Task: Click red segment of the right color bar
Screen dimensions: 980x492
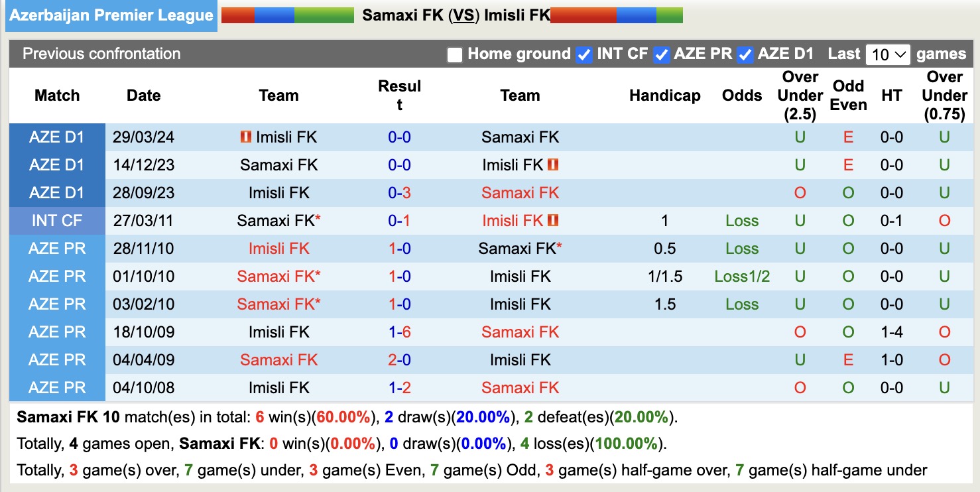Action: (x=583, y=15)
